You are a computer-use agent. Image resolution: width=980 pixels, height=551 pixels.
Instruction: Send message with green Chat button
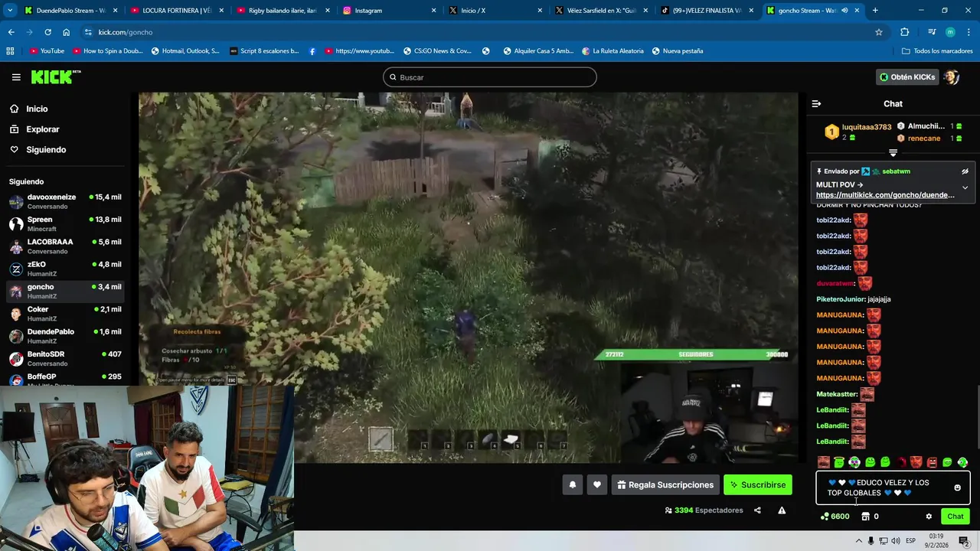955,517
